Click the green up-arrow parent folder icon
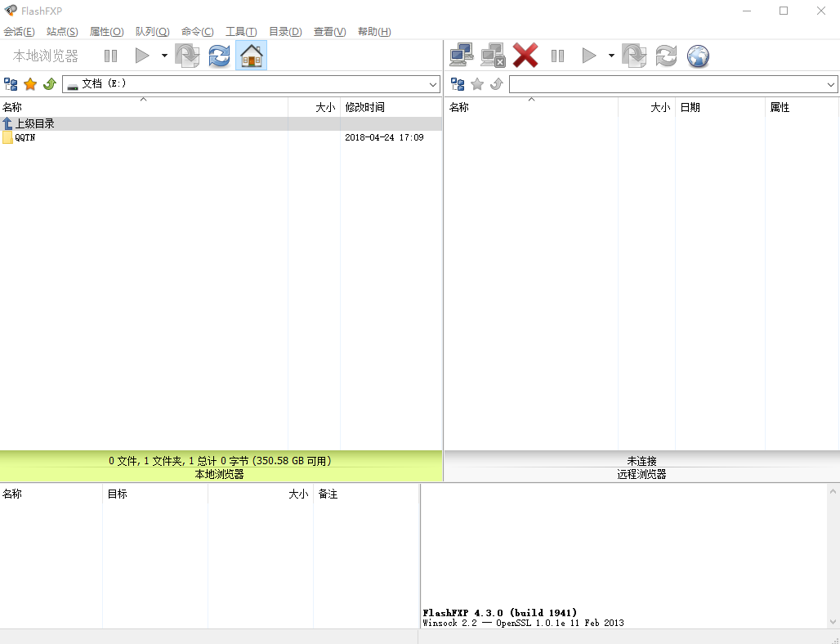 click(x=49, y=84)
